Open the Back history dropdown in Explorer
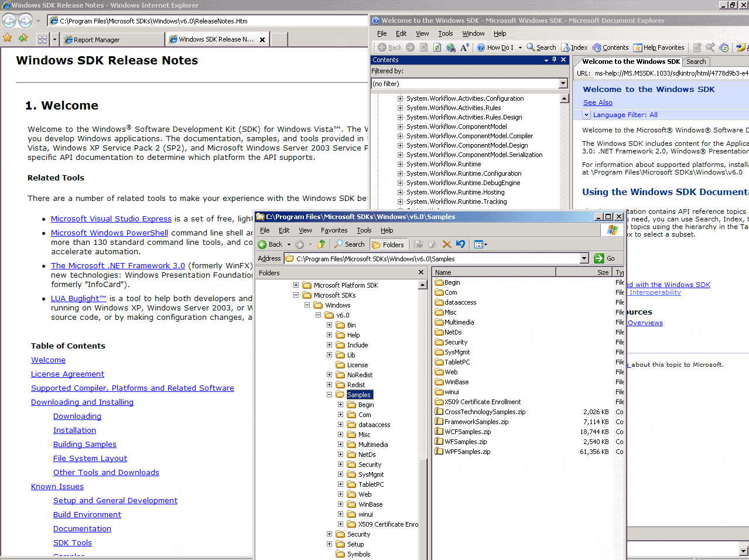Image resolution: width=749 pixels, height=560 pixels. pos(289,244)
